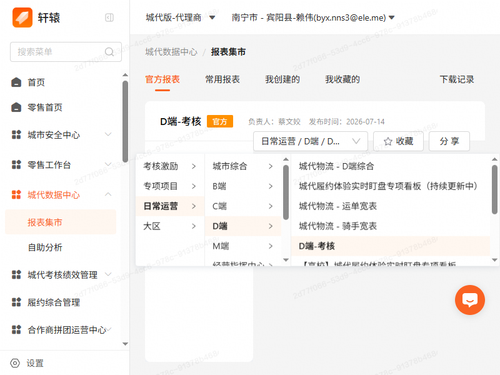Select C端 in second cascader column
500x375 pixels.
pos(243,206)
